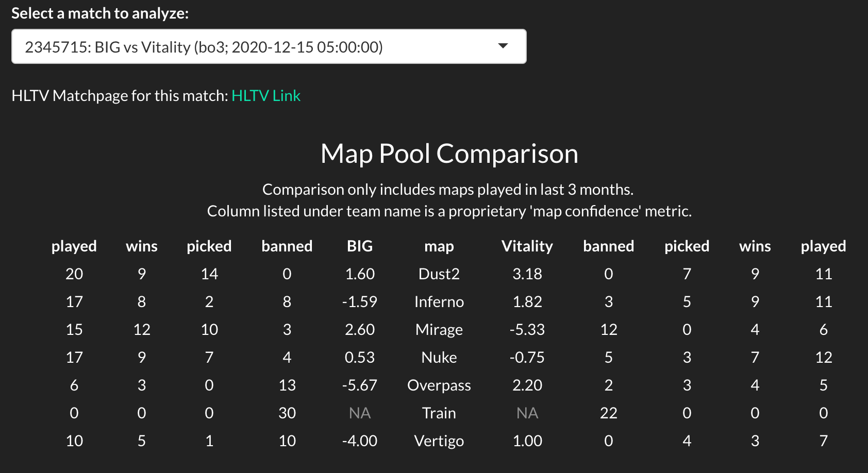Screen dimensions: 868x473
Task: Click the map column header
Action: click(439, 246)
